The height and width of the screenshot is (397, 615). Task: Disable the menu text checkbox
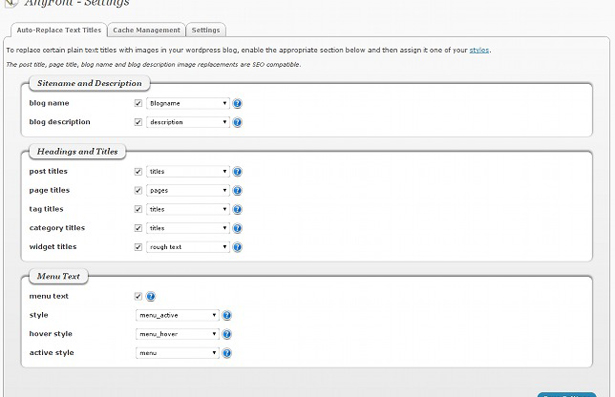[138, 296]
